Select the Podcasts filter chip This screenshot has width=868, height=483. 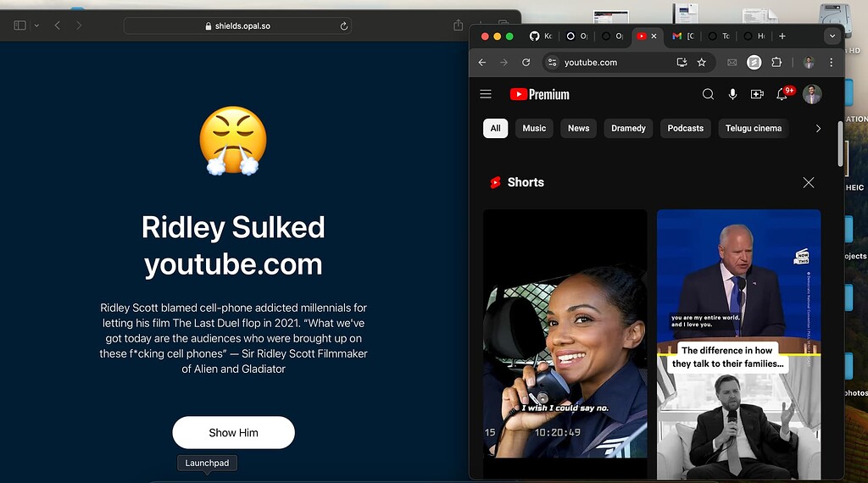tap(685, 128)
